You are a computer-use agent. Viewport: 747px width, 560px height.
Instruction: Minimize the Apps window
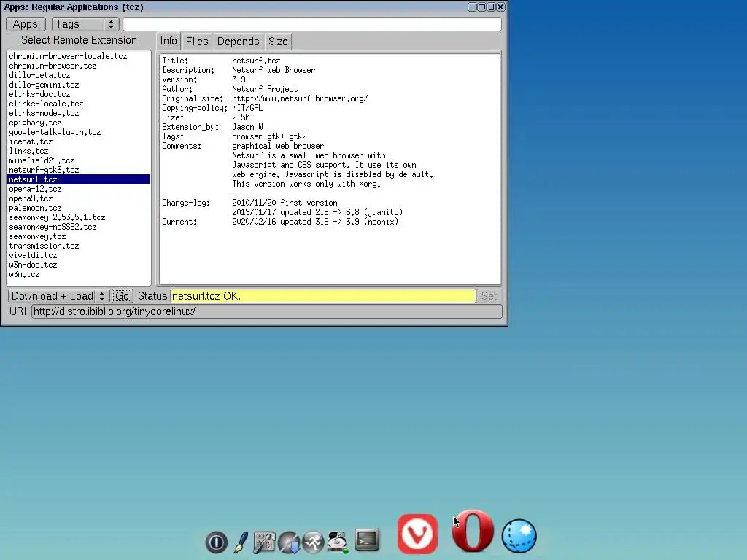click(x=472, y=7)
